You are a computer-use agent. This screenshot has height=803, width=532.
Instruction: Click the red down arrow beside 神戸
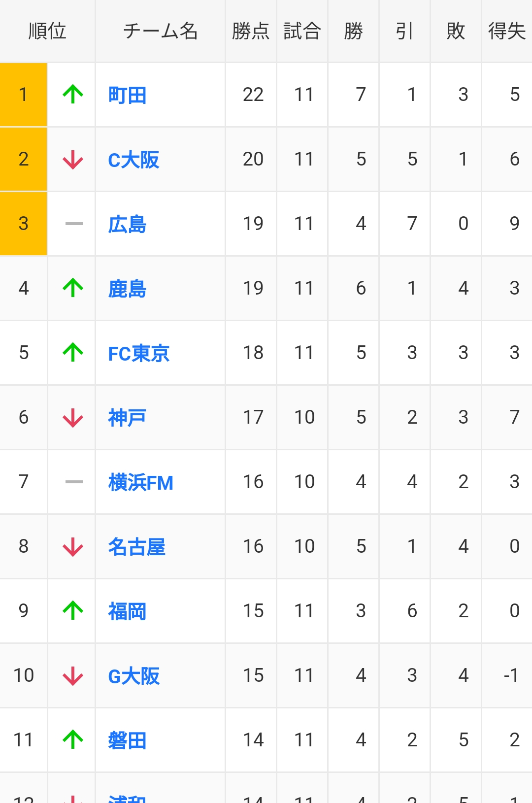(73, 418)
